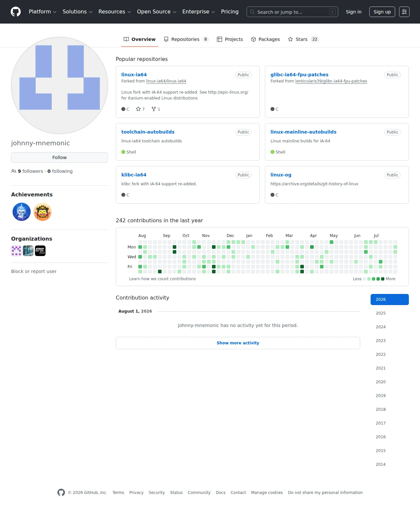
Task: Select the 2023 contribution year
Action: (390, 341)
